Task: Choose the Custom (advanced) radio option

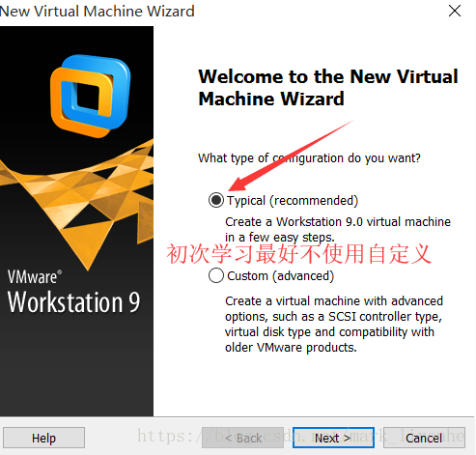Action: click(x=216, y=275)
